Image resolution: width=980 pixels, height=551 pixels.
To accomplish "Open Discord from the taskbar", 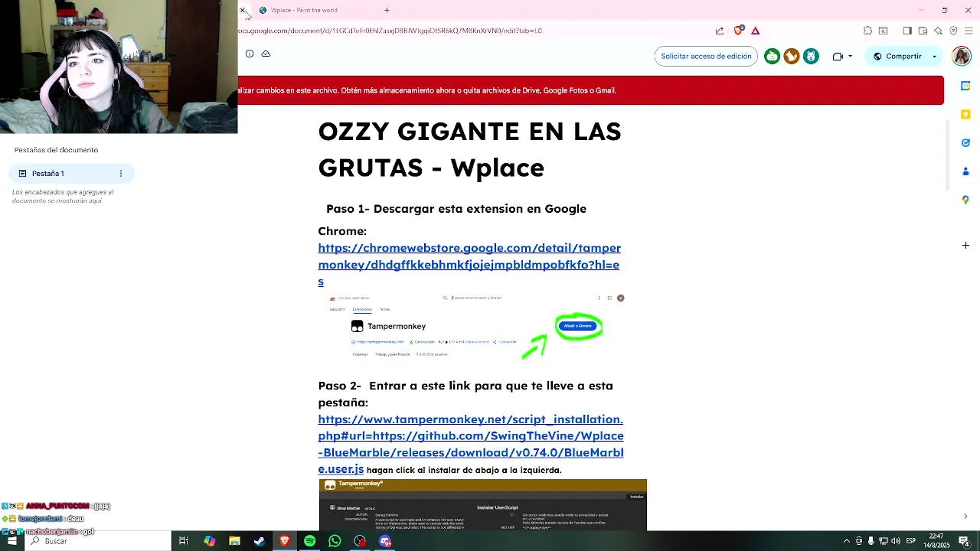I will point(385,541).
